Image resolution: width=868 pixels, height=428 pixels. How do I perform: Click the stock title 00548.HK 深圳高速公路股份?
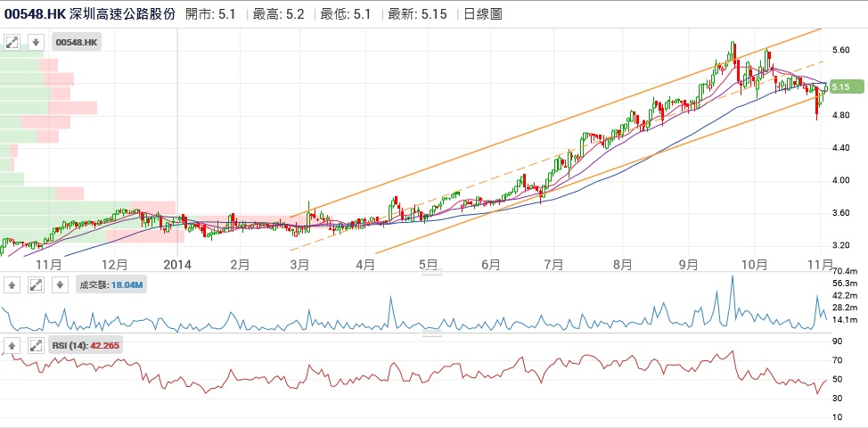point(91,13)
